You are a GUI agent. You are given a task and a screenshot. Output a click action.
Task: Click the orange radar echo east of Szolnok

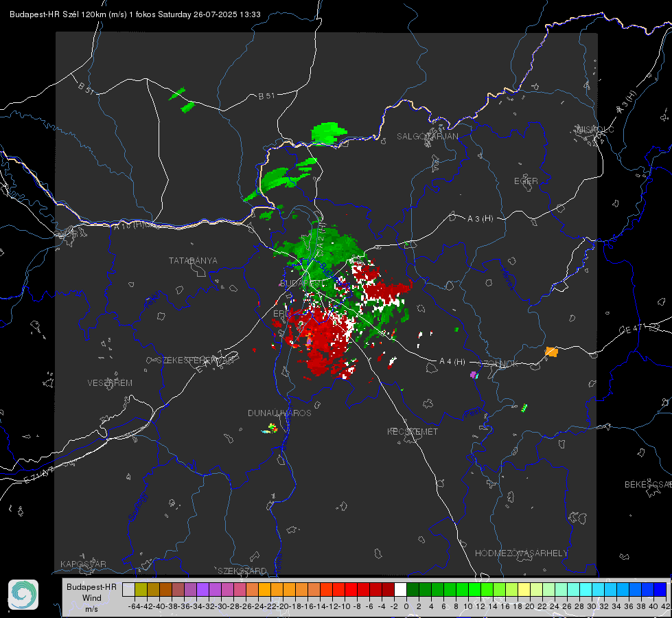[552, 352]
